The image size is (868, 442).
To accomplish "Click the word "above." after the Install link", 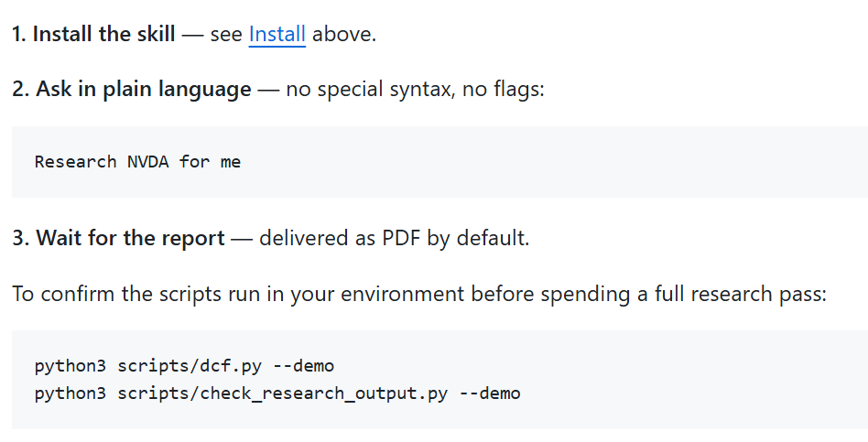I will pyautogui.click(x=343, y=34).
